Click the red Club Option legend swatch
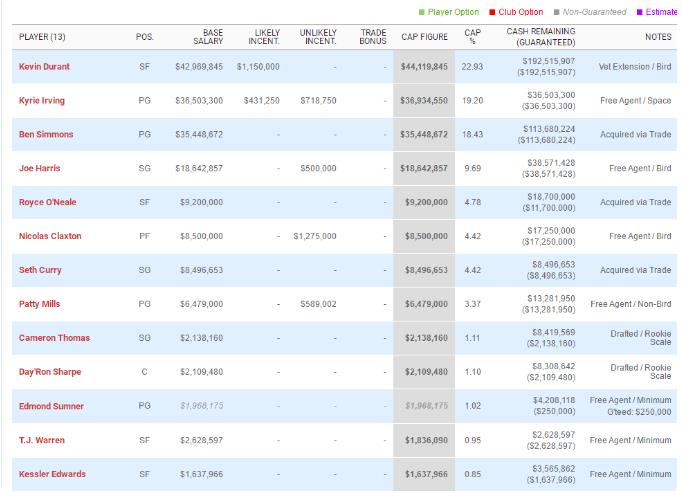 pos(493,12)
